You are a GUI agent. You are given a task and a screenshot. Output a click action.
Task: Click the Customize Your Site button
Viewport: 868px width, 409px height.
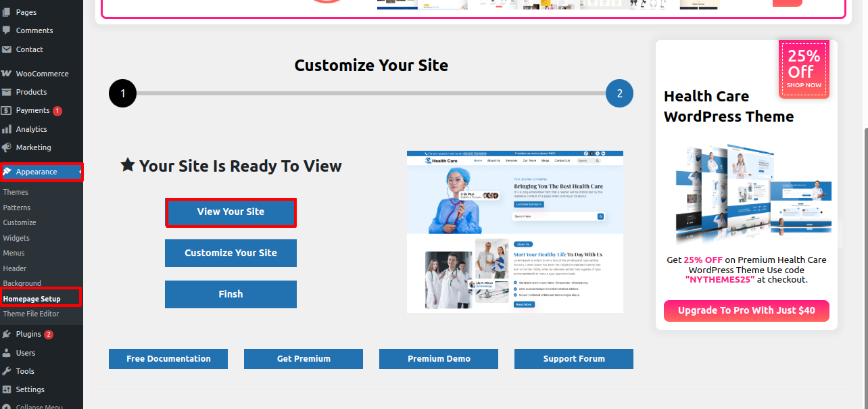click(231, 253)
